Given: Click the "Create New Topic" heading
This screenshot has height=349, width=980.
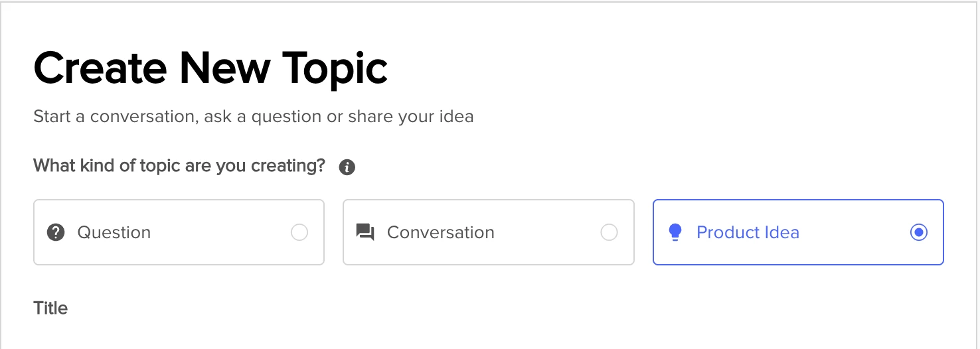Looking at the screenshot, I should tap(210, 68).
